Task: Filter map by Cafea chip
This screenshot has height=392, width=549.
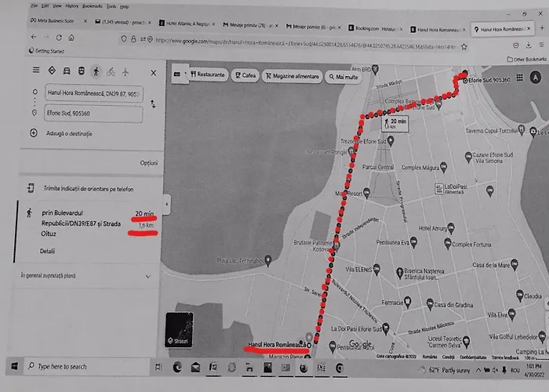Action: (x=245, y=75)
